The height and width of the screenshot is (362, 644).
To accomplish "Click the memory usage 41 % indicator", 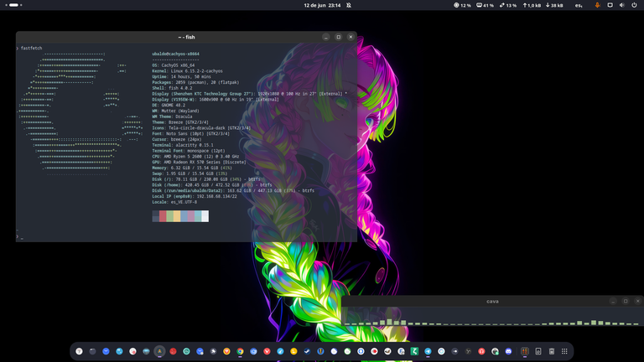I will [485, 5].
